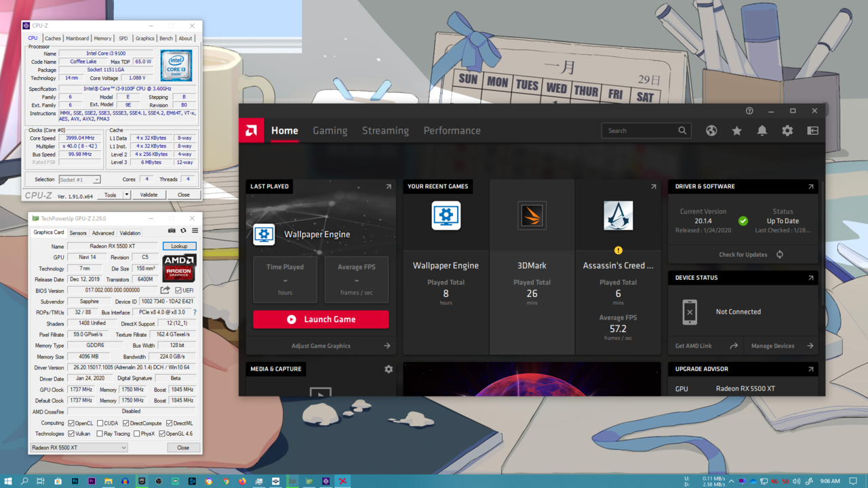Open Adjust Game Graphics
This screenshot has width=868, height=488.
tap(321, 346)
